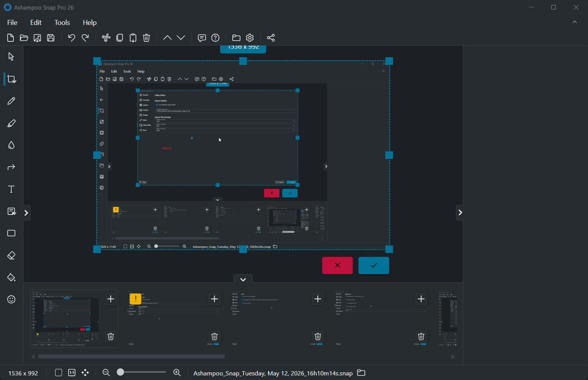The image size is (588, 380).
Task: Open the File menu
Action: click(12, 23)
